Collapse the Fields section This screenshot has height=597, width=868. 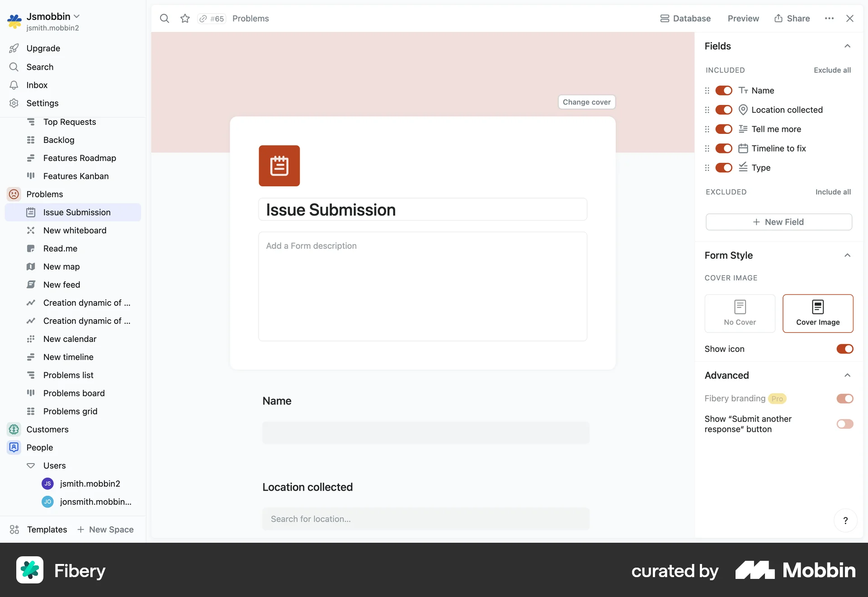click(848, 46)
